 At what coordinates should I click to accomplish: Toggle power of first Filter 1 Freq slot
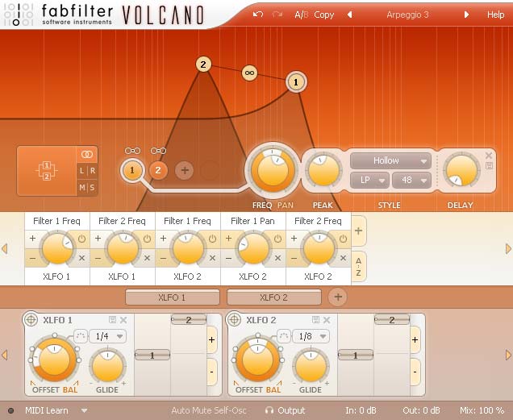coord(81,239)
